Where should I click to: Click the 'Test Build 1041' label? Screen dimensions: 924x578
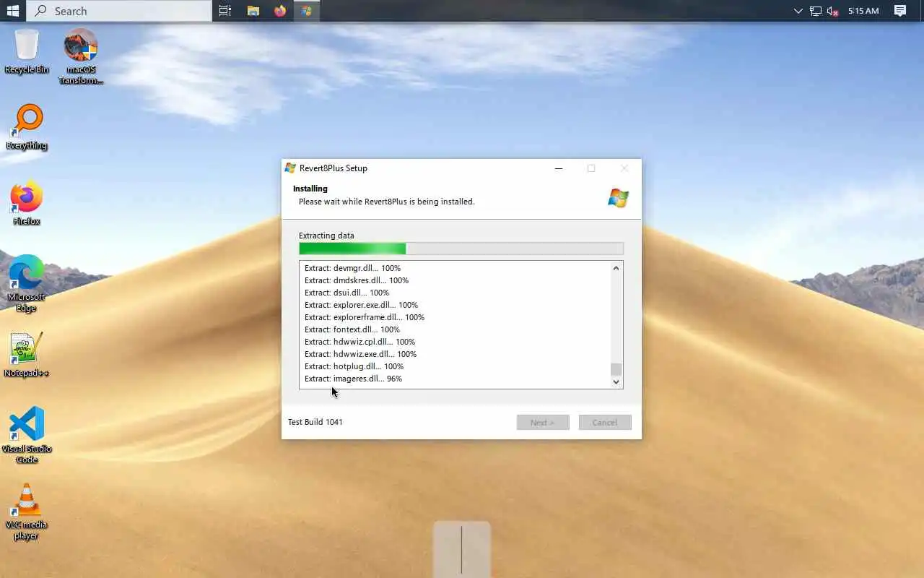click(315, 422)
